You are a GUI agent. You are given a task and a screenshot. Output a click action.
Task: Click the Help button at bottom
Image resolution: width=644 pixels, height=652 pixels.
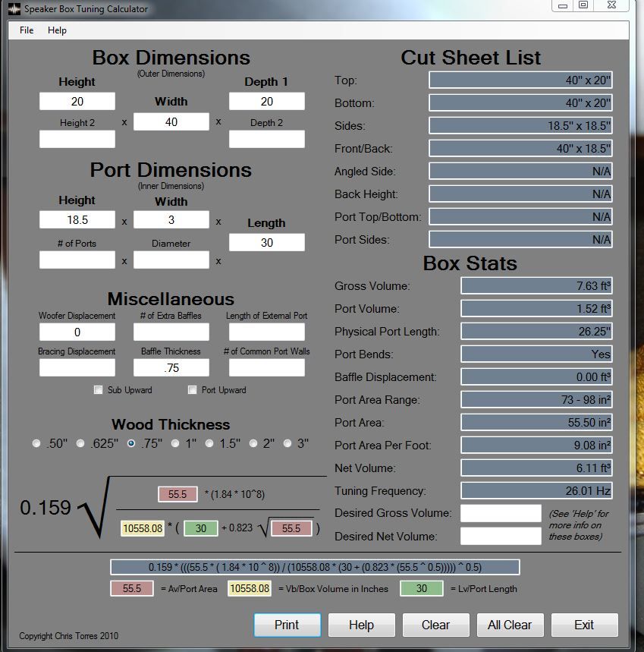[x=362, y=625]
